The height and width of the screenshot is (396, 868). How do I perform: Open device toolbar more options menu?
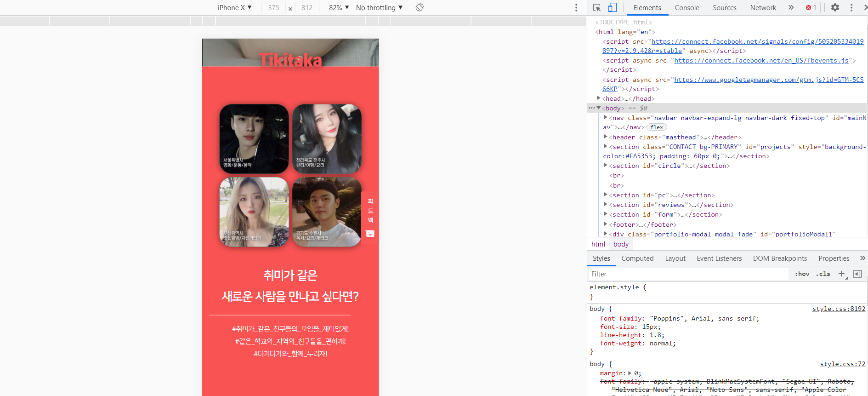(x=576, y=7)
